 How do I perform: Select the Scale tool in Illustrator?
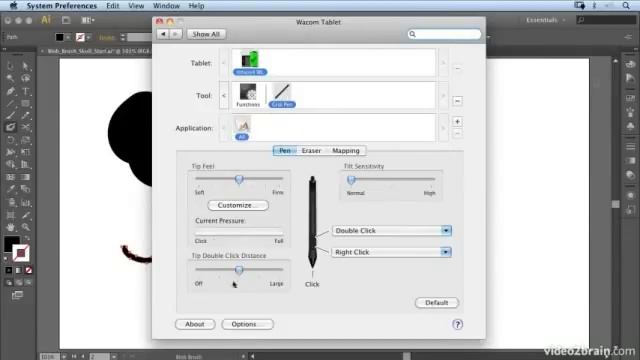click(25, 140)
